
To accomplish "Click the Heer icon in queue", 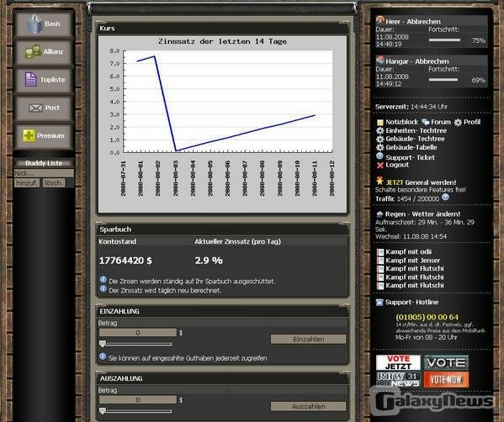I will click(380, 20).
